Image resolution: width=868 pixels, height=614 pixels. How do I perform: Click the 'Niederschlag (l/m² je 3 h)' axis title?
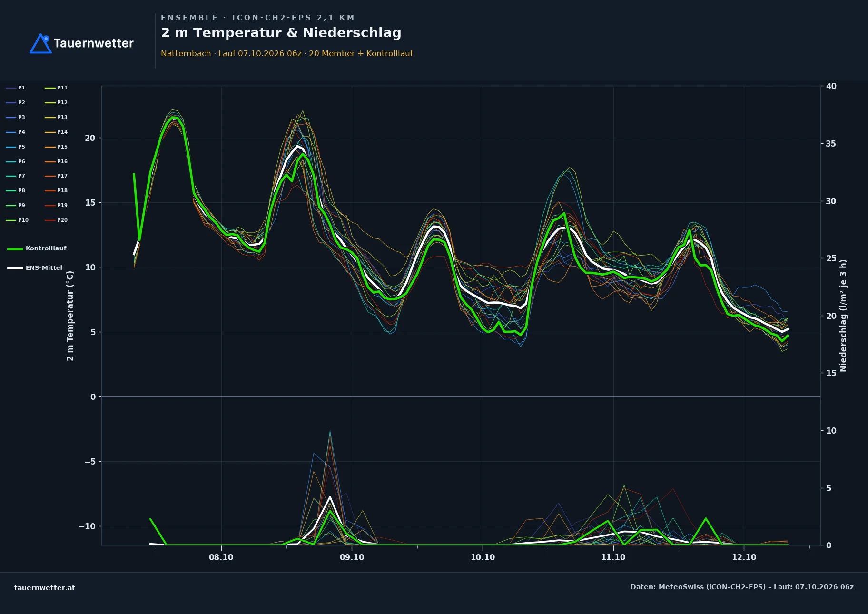843,316
